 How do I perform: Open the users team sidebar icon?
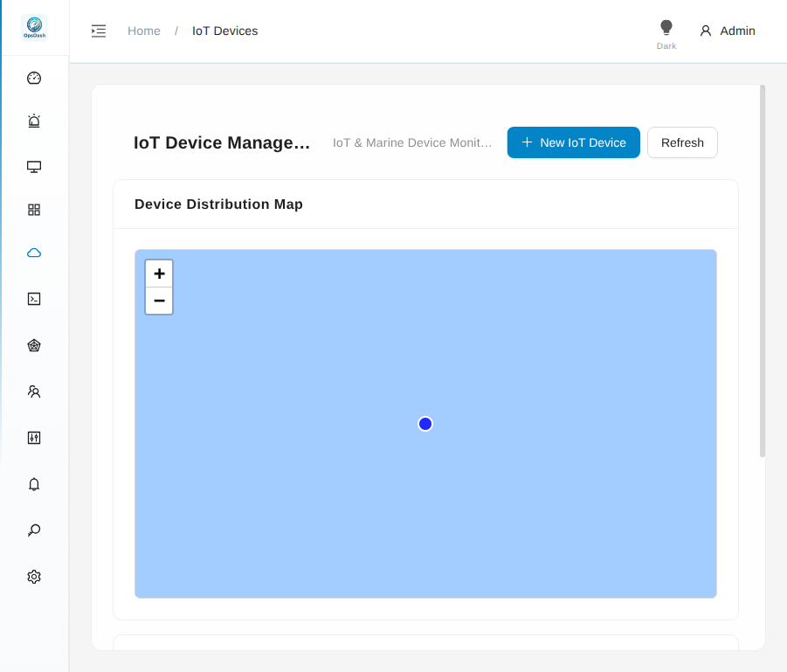click(x=34, y=391)
